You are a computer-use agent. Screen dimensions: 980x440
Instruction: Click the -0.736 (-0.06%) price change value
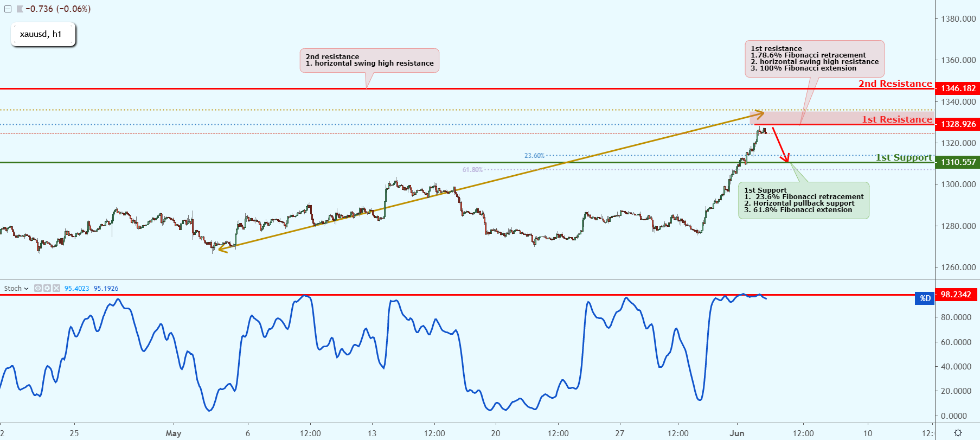coord(58,9)
